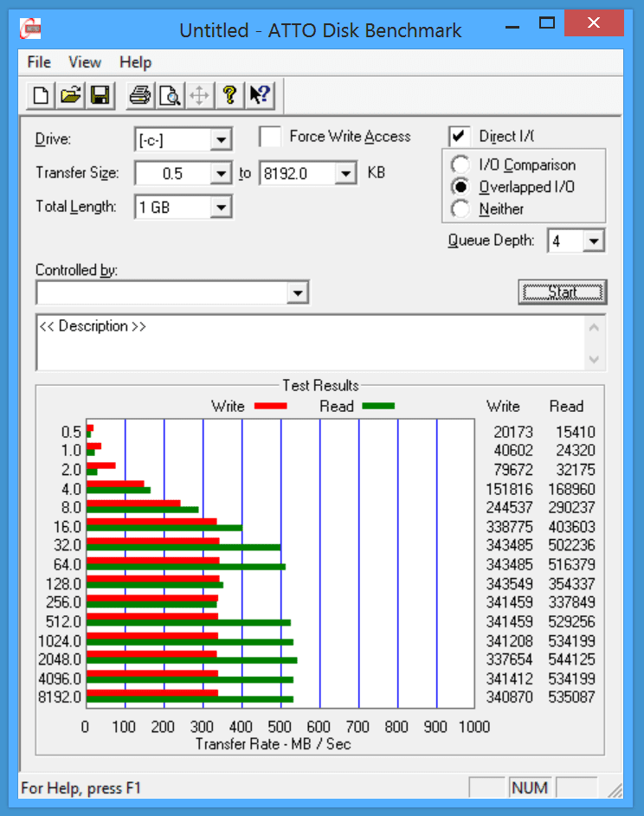This screenshot has height=816, width=644.
Task: Click the green Read legend swatch
Action: pos(378,406)
